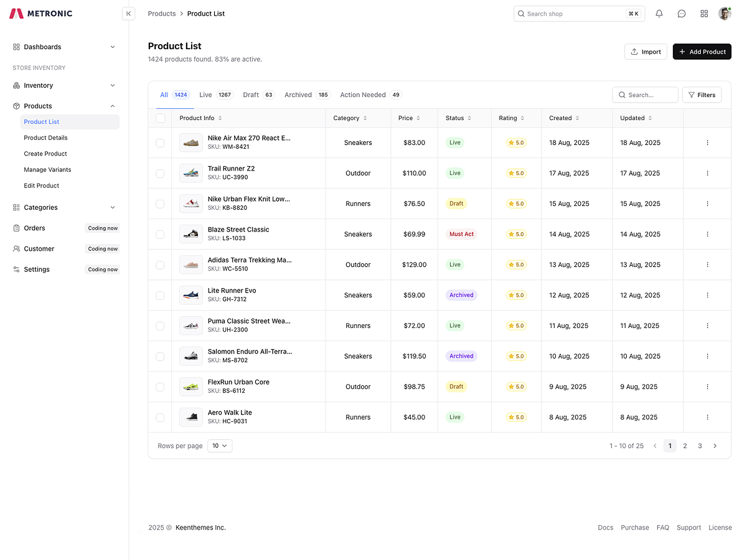Open the Lite Runner Evo product thumbnail
747x560 pixels.
point(191,296)
